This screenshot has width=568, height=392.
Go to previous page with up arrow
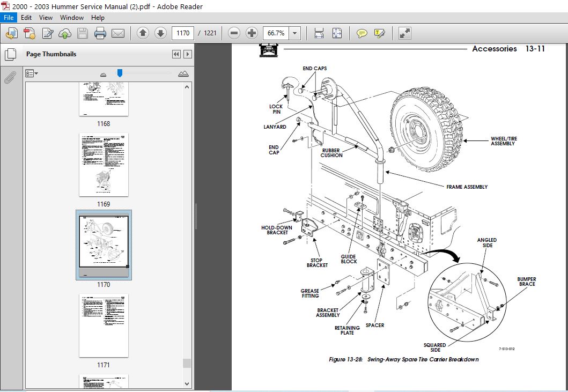[143, 33]
